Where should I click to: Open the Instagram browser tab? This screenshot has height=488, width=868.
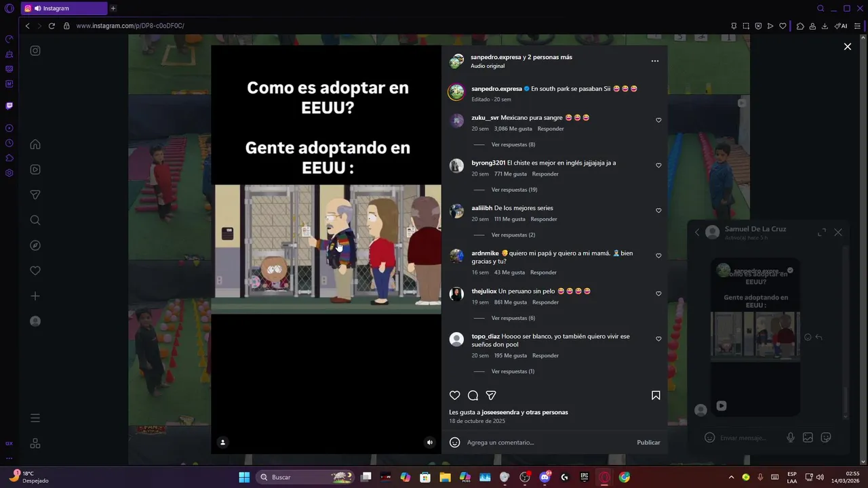(64, 8)
